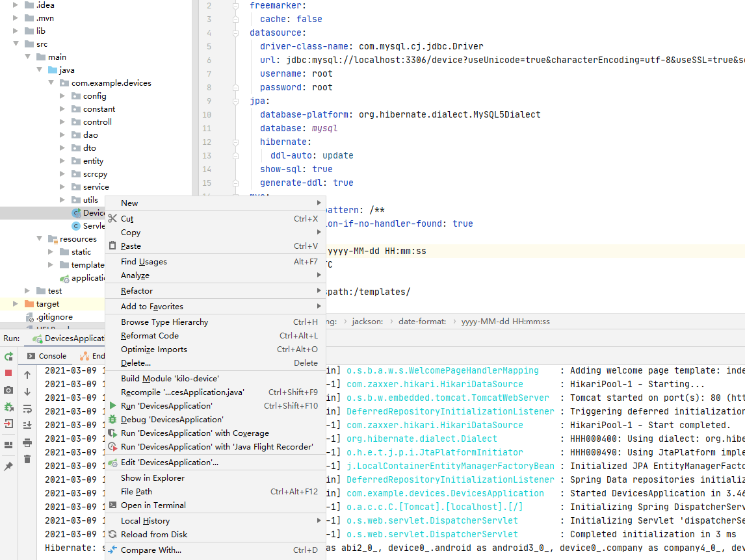Click green play icon for Run 'DevicesApplication'

[x=112, y=405]
